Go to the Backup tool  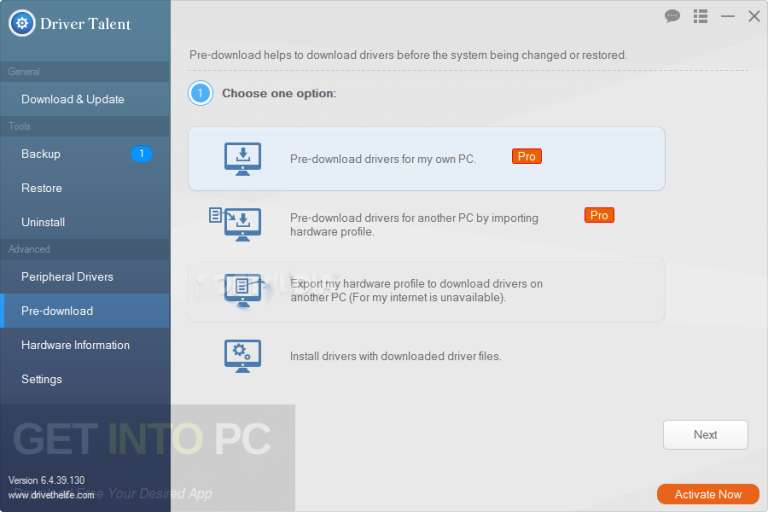point(85,154)
